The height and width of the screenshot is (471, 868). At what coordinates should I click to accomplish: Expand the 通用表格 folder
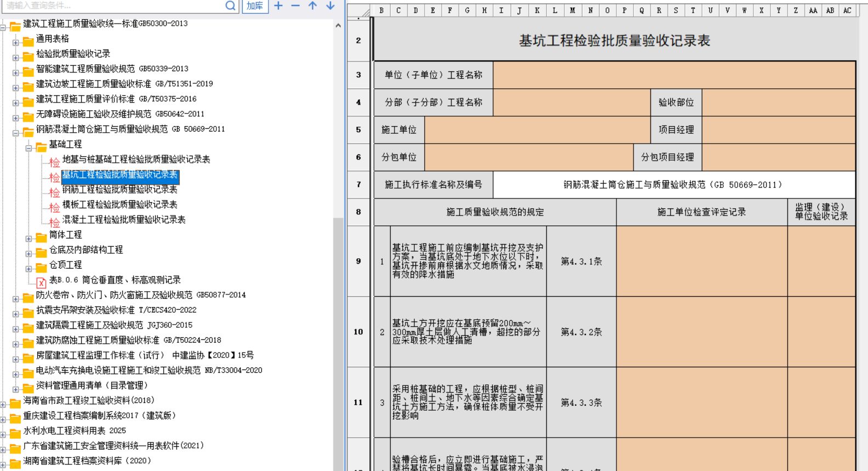click(x=16, y=42)
